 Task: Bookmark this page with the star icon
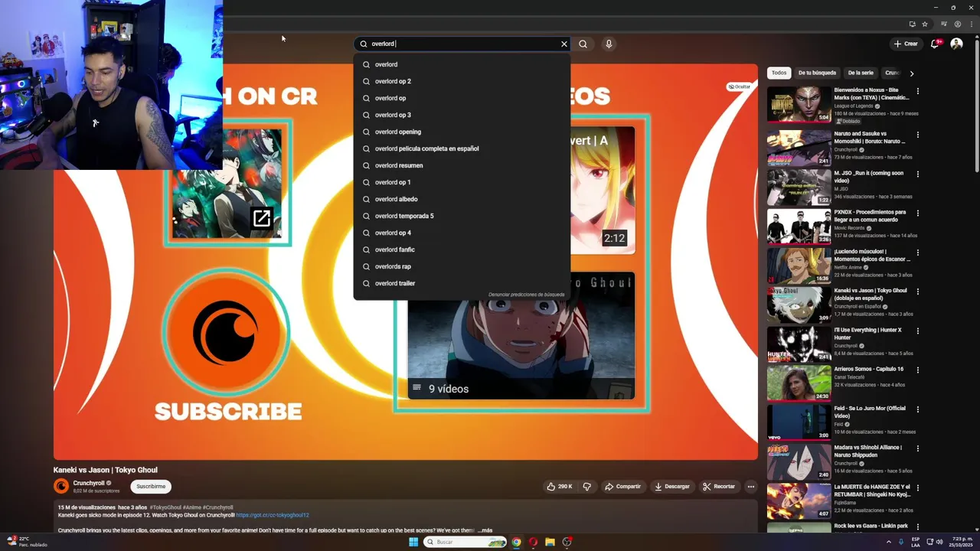(x=925, y=24)
